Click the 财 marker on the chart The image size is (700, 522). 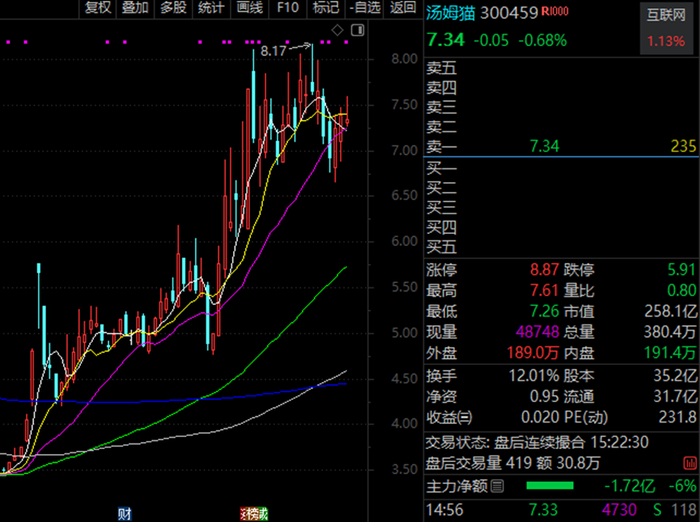pyautogui.click(x=125, y=514)
